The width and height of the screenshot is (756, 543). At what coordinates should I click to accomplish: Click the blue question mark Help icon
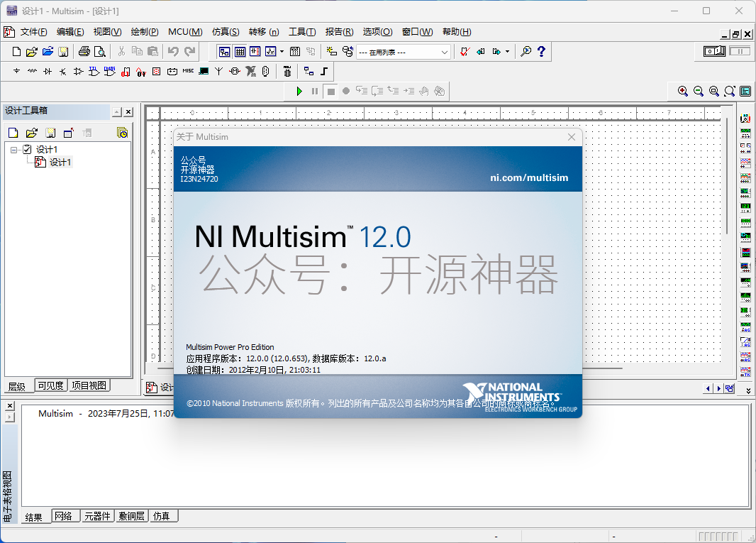click(541, 52)
